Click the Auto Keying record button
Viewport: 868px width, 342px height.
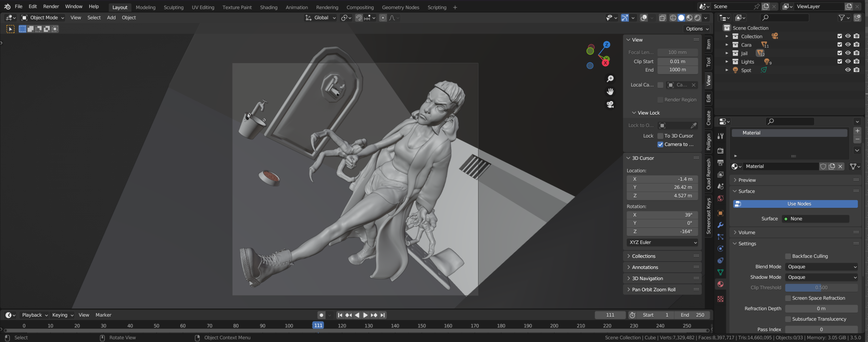click(321, 315)
